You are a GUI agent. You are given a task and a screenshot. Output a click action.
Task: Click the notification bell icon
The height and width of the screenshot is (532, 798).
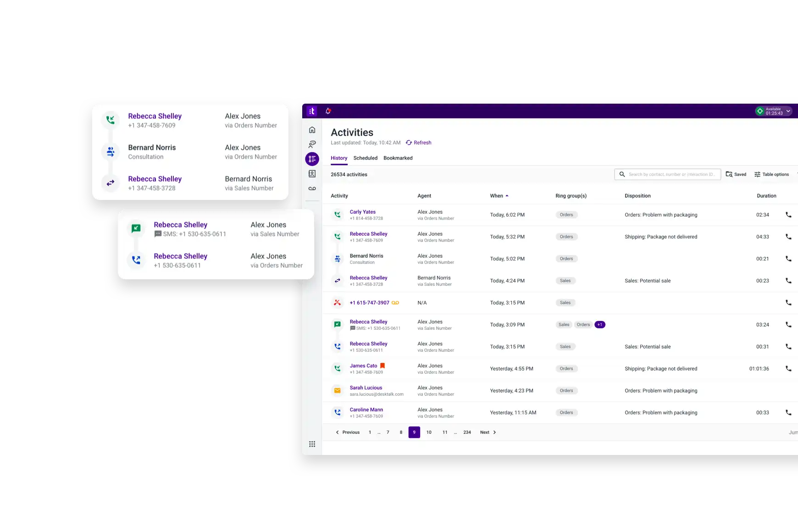click(328, 111)
